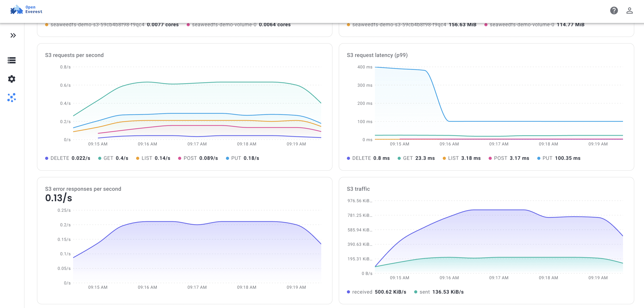Click seaweedfs-demo-volume-0 114.77 MiB legend
This screenshot has height=308, width=644.
point(534,25)
